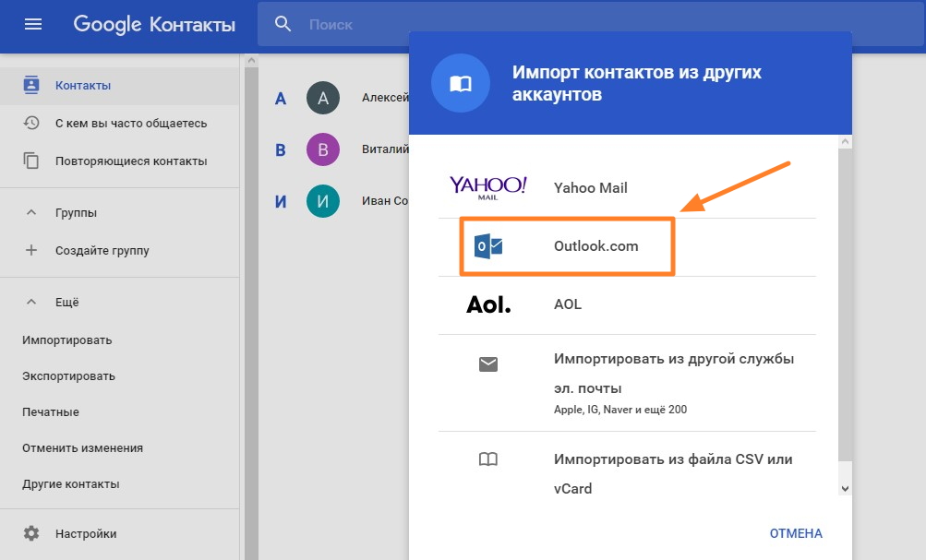Open the Виталий contact avatar
Image resolution: width=926 pixels, height=560 pixels.
(x=322, y=149)
